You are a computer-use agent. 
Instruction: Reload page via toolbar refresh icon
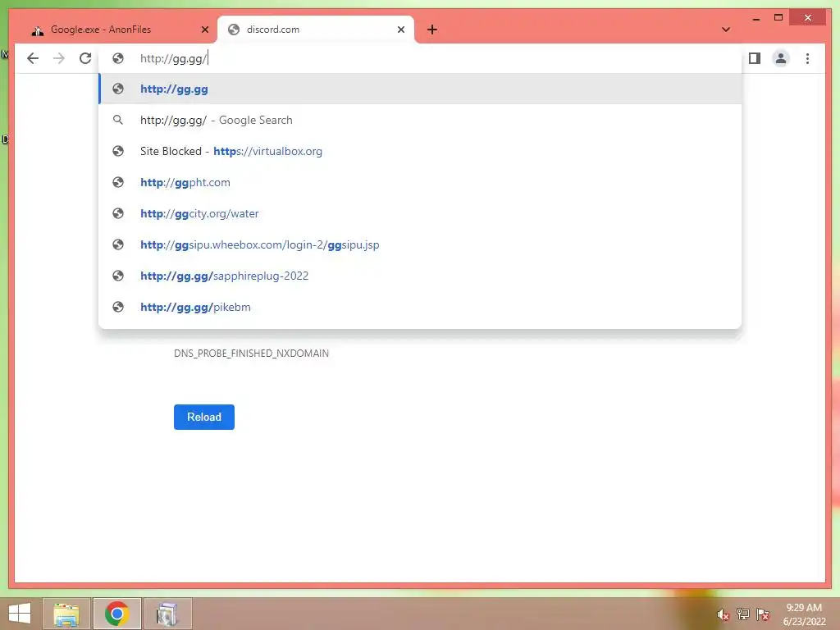(85, 58)
